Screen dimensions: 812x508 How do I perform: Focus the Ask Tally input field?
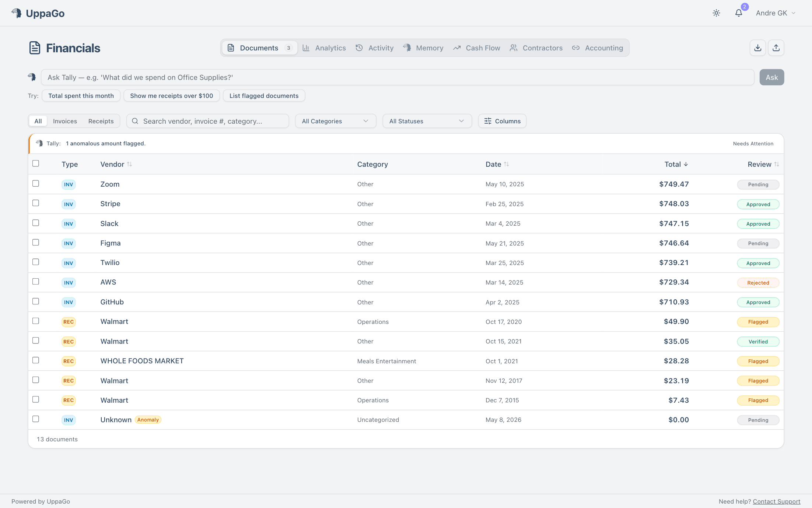tap(398, 77)
